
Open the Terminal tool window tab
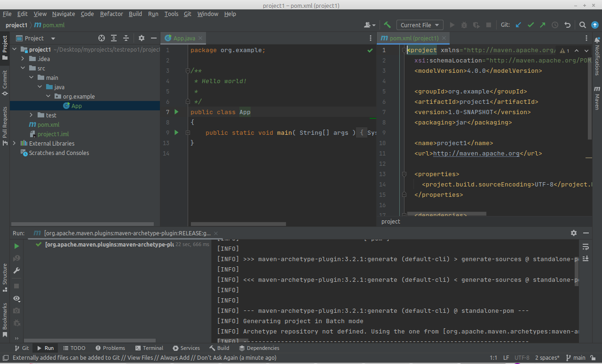(149, 348)
